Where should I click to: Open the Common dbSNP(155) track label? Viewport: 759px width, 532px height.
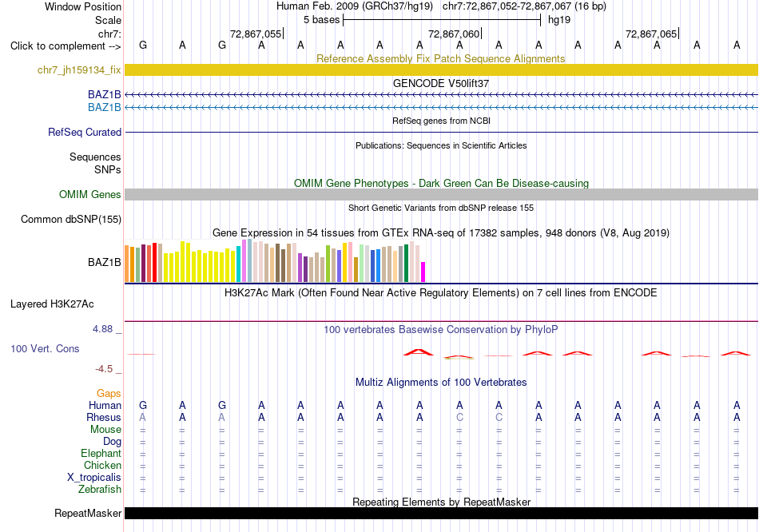[x=70, y=220]
